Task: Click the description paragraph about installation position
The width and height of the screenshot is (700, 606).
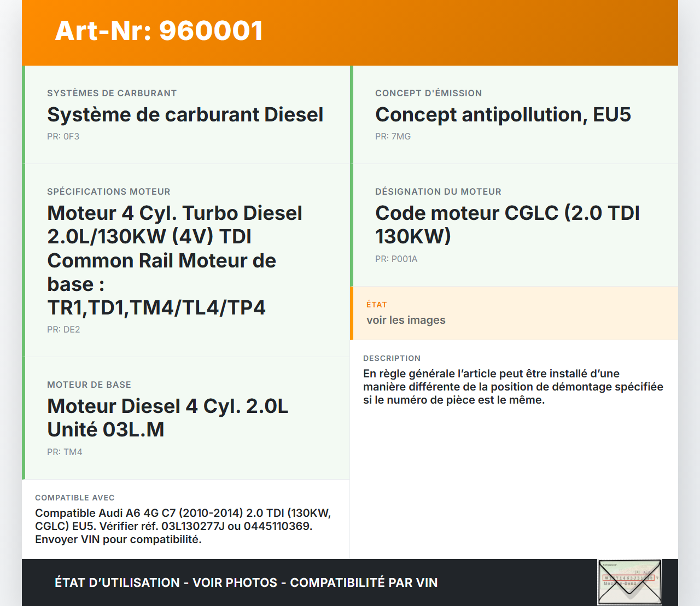Action: (x=512, y=387)
